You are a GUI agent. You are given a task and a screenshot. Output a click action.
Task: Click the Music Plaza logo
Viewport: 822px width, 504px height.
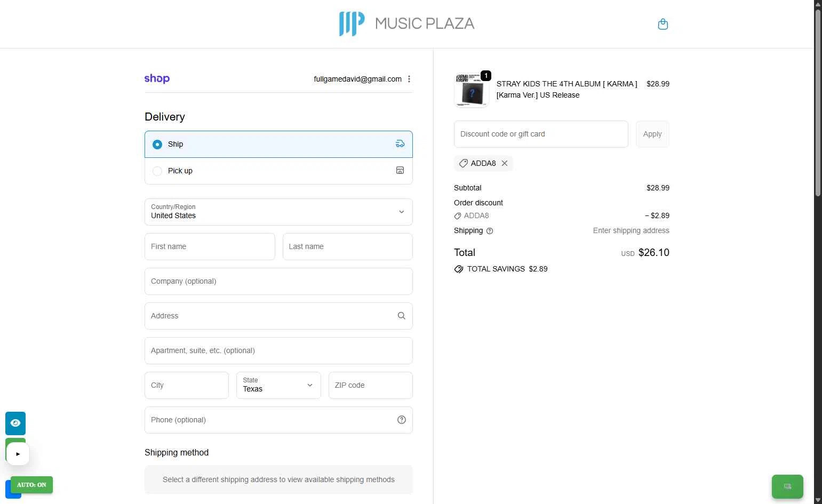pos(406,24)
